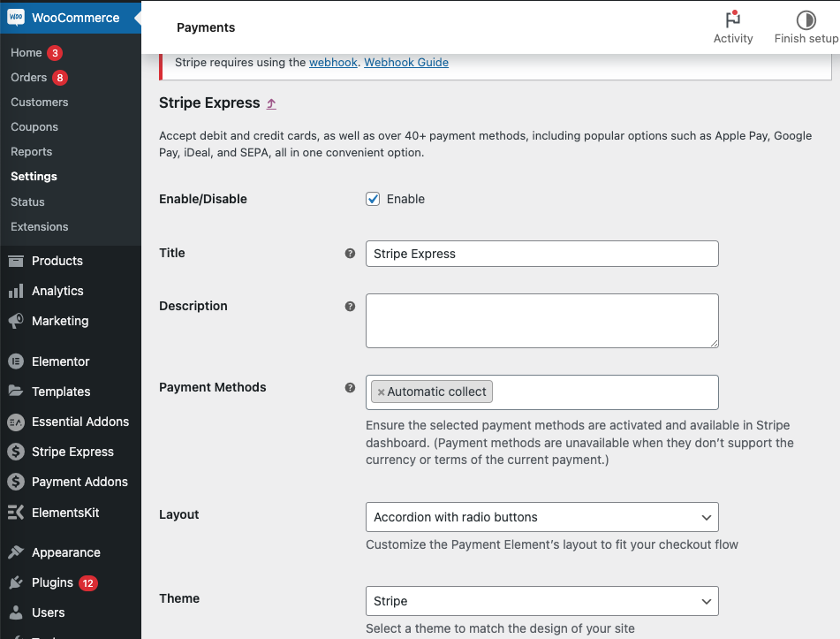Open the Orders submenu item
Viewport: 840px width, 639px height.
click(29, 77)
